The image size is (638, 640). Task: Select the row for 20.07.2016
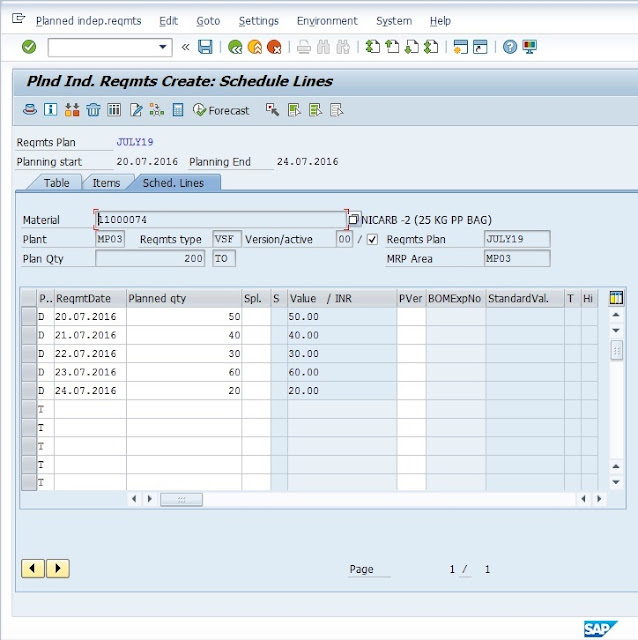(29, 316)
